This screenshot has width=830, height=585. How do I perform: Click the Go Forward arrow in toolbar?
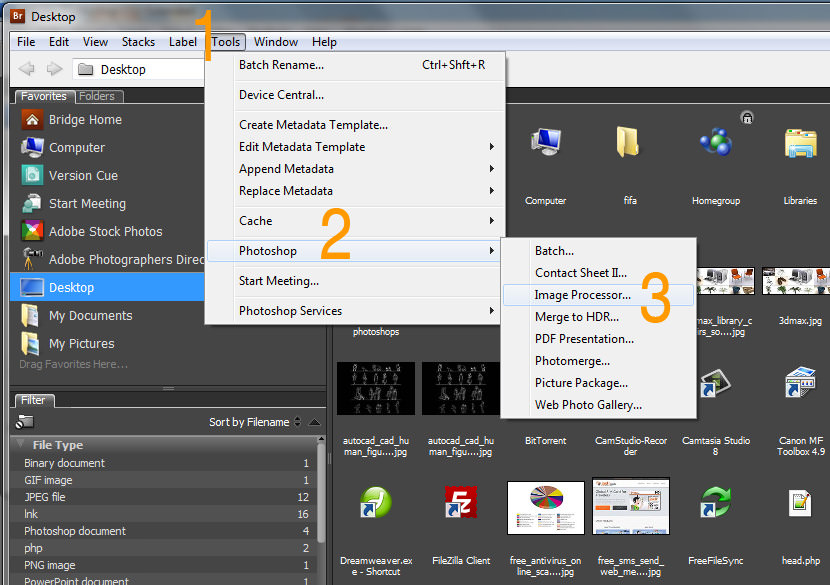[x=54, y=69]
